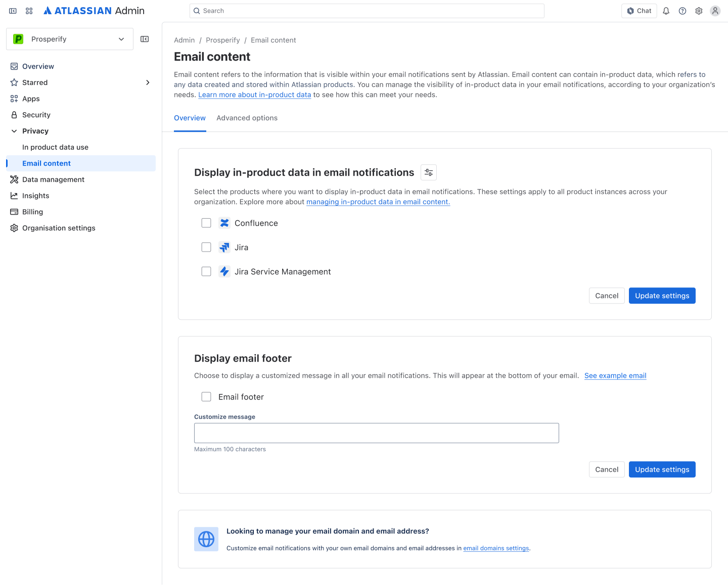This screenshot has height=585, width=728.
Task: Open managing in-product data in email content link
Action: pos(378,202)
